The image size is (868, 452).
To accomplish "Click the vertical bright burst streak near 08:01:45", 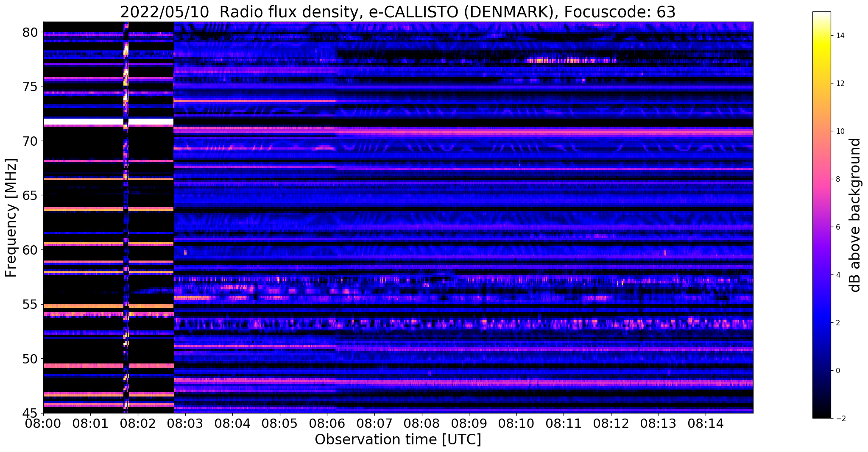I will [x=126, y=217].
